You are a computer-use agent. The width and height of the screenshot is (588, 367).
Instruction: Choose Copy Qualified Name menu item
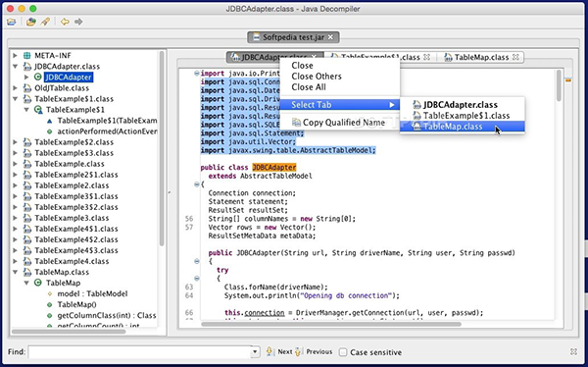(340, 123)
